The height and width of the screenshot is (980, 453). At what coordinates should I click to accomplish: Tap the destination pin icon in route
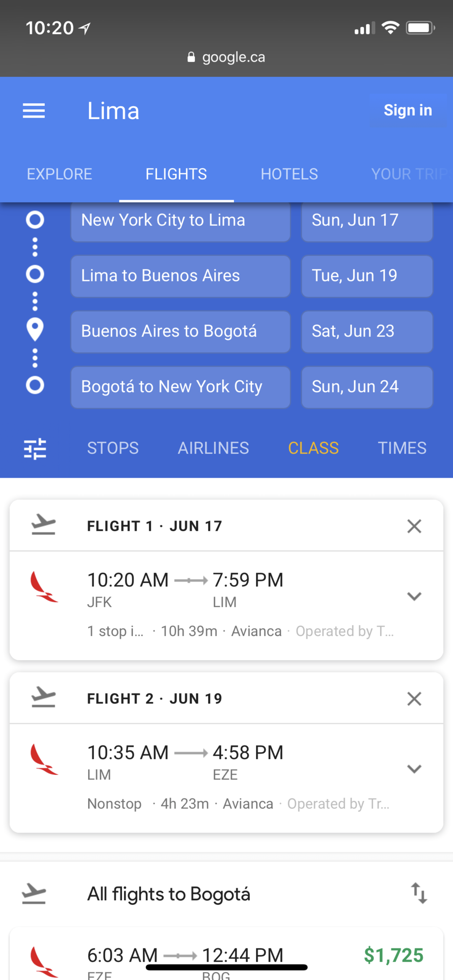(35, 330)
